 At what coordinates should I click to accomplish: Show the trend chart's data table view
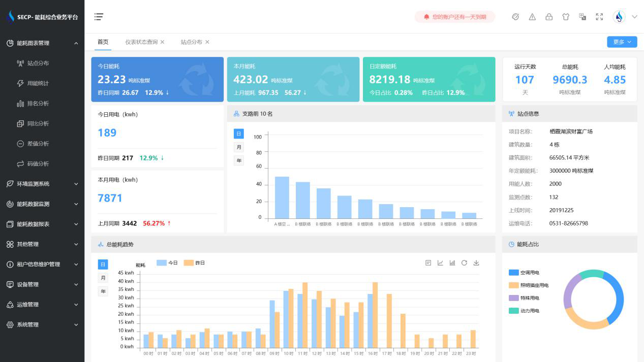pyautogui.click(x=428, y=262)
